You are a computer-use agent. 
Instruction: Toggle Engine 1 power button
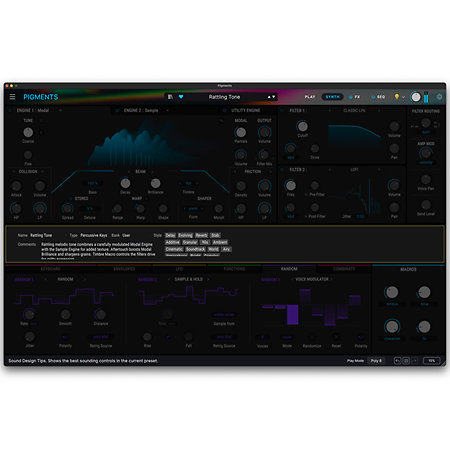click(10, 110)
